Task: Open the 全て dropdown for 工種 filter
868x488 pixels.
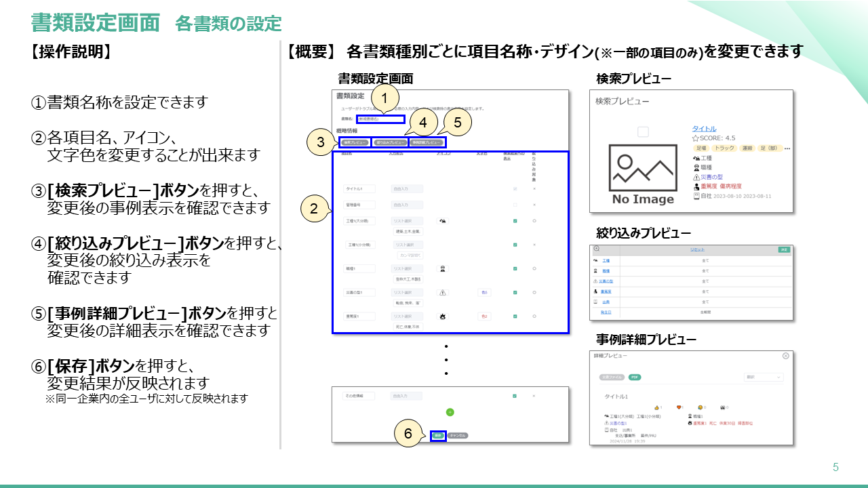Action: tap(706, 260)
